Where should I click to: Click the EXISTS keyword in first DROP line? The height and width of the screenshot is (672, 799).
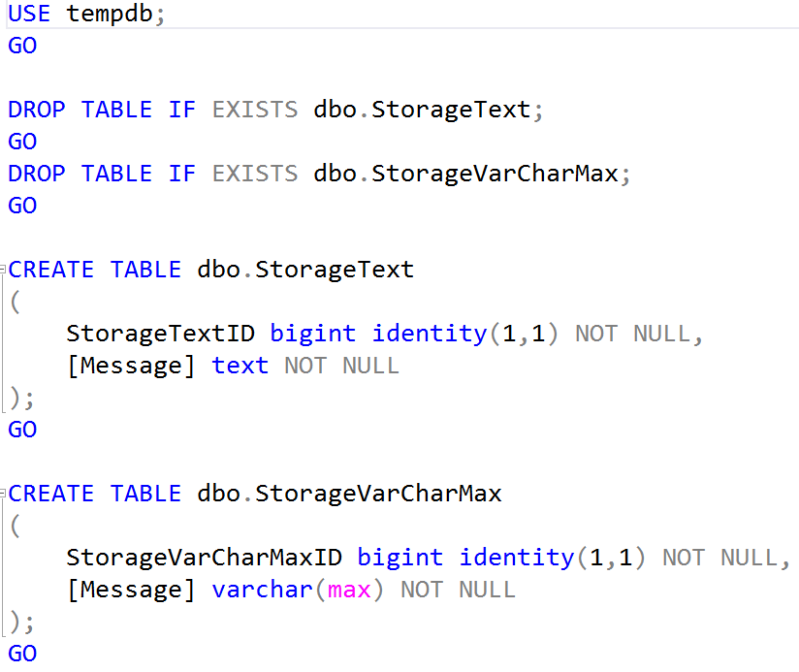pyautogui.click(x=255, y=110)
